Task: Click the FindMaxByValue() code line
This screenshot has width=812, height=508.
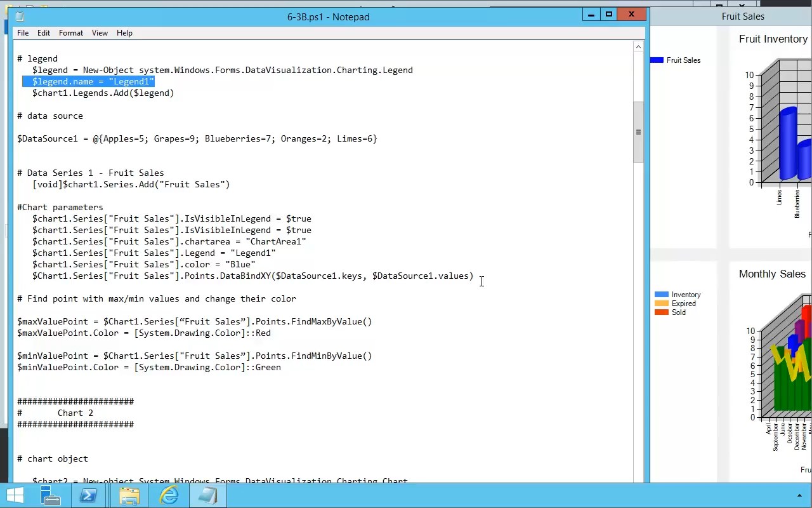Action: [x=195, y=321]
